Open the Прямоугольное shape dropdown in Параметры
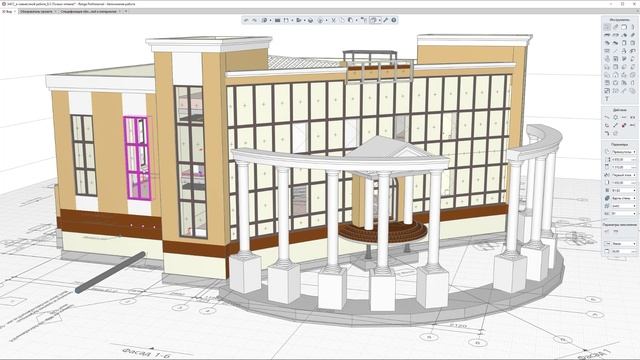This screenshot has width=640, height=360. [x=624, y=152]
